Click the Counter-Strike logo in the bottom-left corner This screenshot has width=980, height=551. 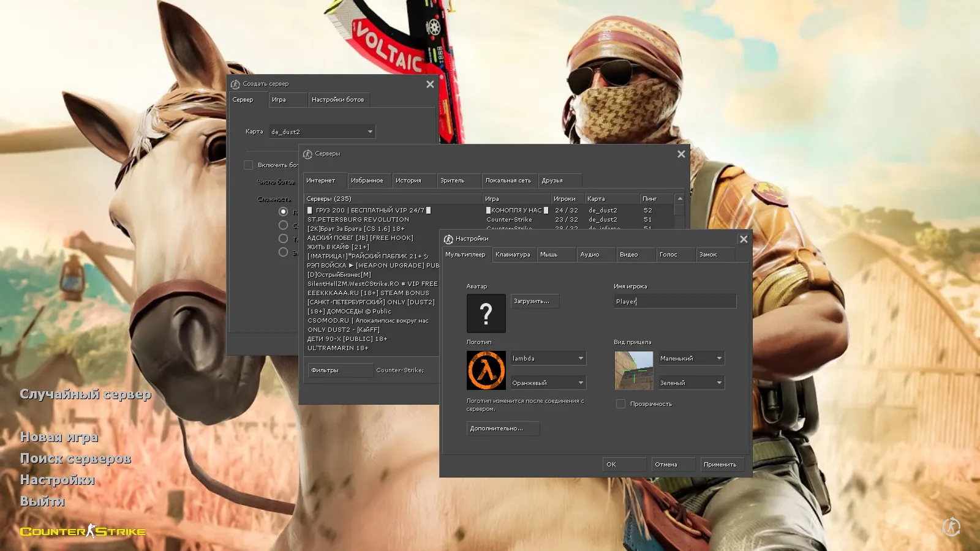tap(83, 530)
